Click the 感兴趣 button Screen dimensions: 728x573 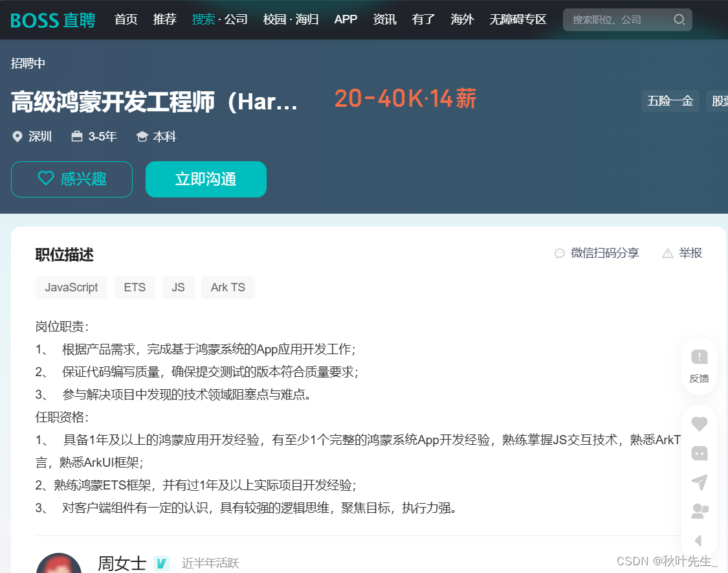tap(72, 179)
